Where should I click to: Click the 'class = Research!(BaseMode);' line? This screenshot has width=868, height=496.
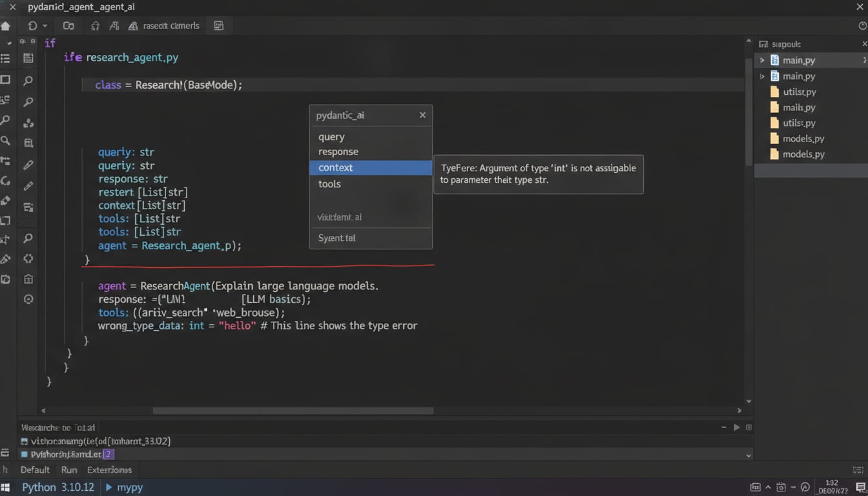(x=169, y=85)
